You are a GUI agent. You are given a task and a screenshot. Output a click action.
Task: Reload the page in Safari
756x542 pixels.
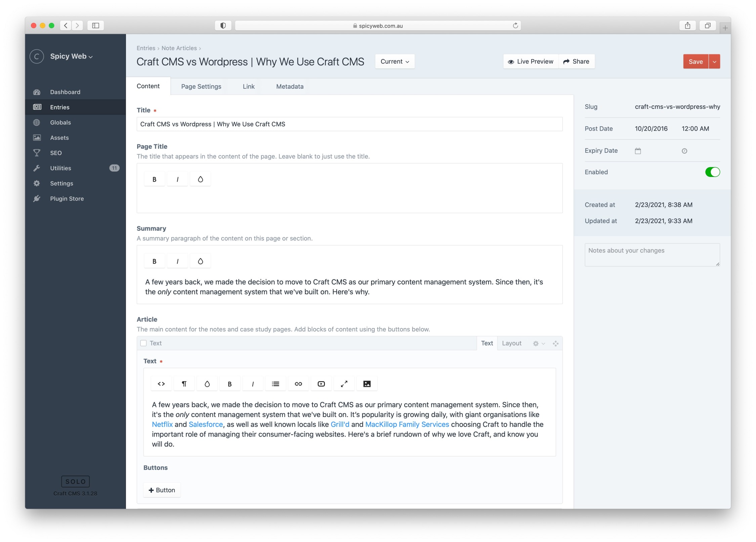coord(515,26)
